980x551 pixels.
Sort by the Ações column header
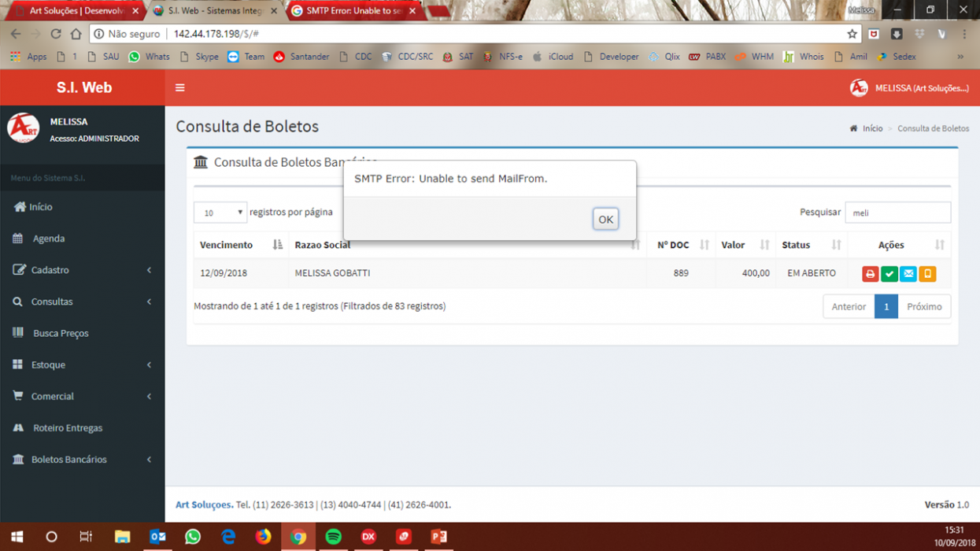899,245
